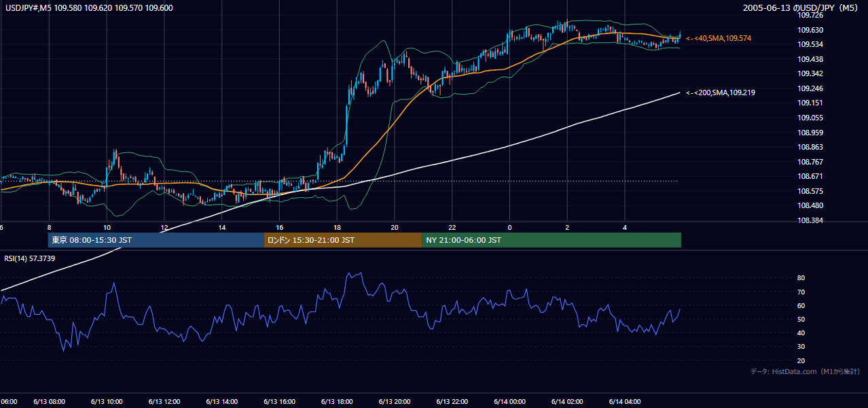Click price axis value 108.671
Screen dimensions: 868x408
(810, 176)
